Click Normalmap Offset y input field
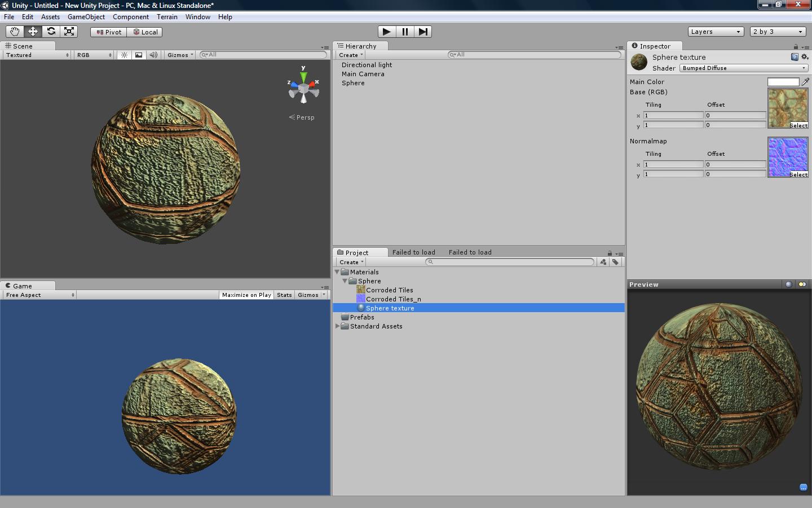This screenshot has height=508, width=812. pyautogui.click(x=735, y=174)
